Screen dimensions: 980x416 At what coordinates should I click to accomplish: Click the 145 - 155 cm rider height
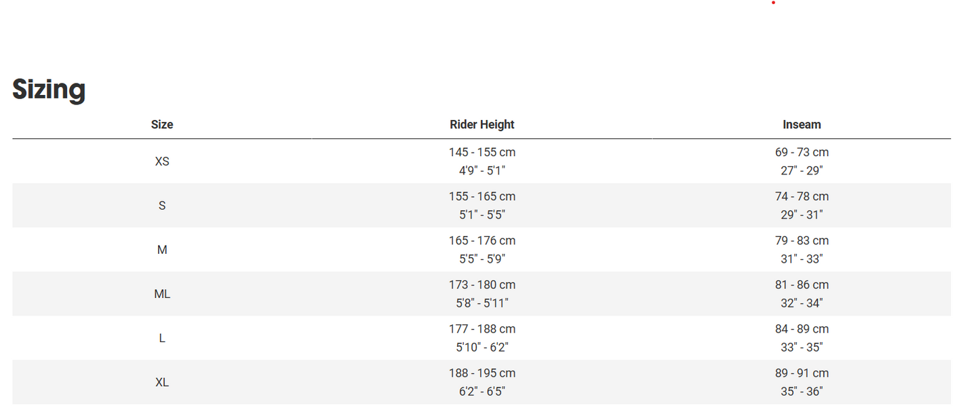482,153
